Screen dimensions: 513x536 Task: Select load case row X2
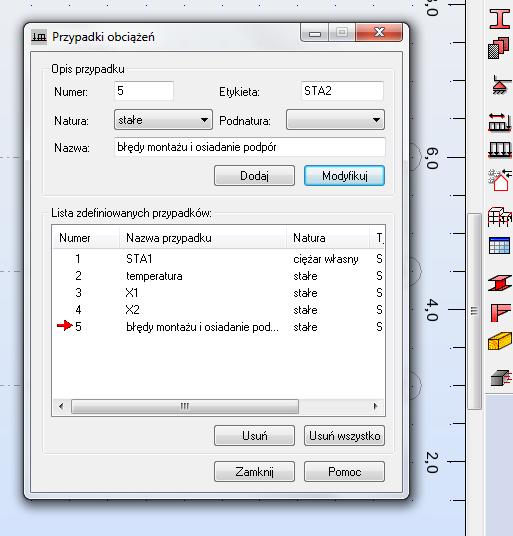coord(219,310)
